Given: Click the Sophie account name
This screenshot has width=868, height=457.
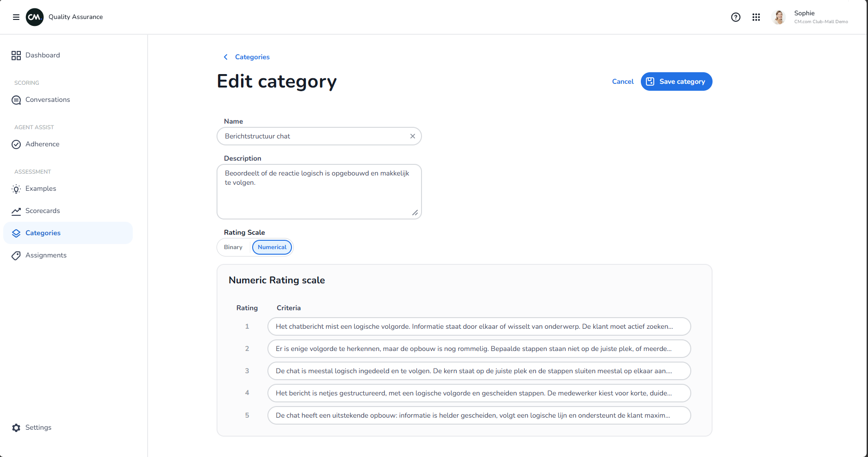Looking at the screenshot, I should tap(804, 13).
